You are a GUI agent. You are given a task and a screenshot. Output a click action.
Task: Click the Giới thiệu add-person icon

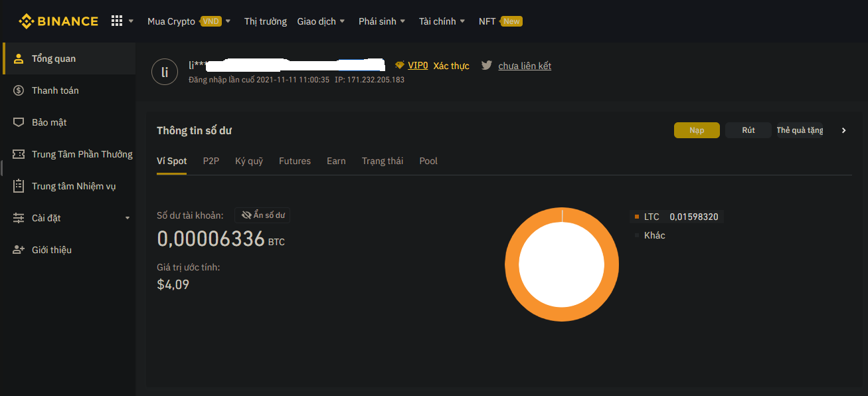coord(19,250)
